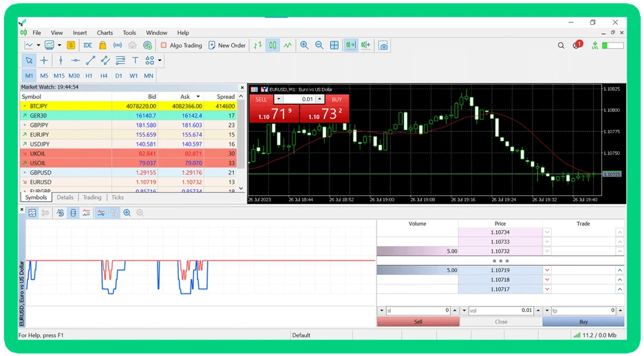Click the Buy button in depth of market
This screenshot has height=356, width=644.
583,322
